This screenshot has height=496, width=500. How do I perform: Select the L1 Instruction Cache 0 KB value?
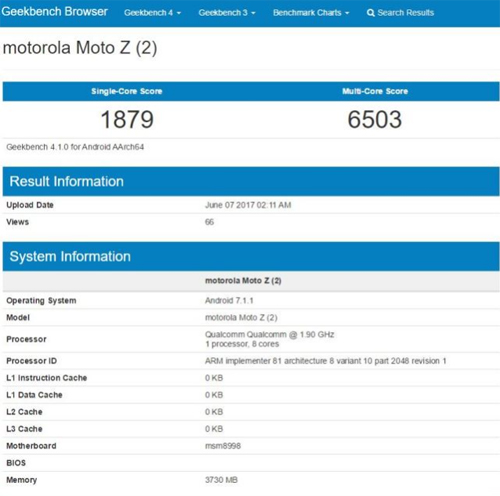tap(214, 378)
